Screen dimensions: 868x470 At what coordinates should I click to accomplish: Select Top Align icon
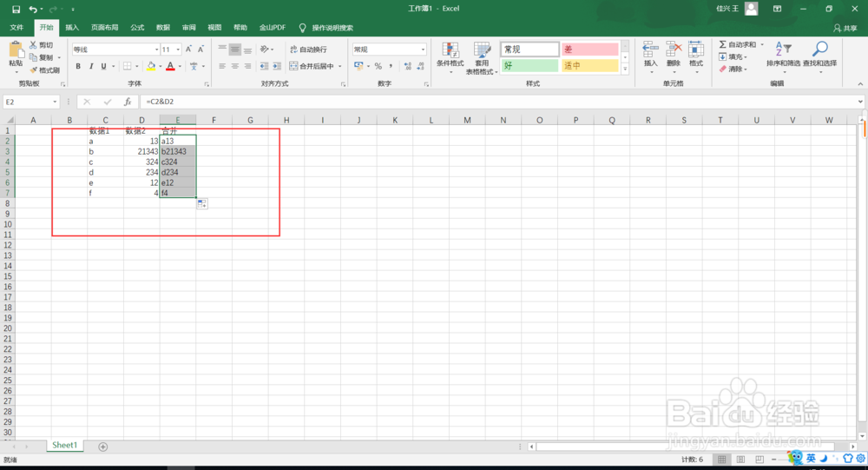[222, 50]
